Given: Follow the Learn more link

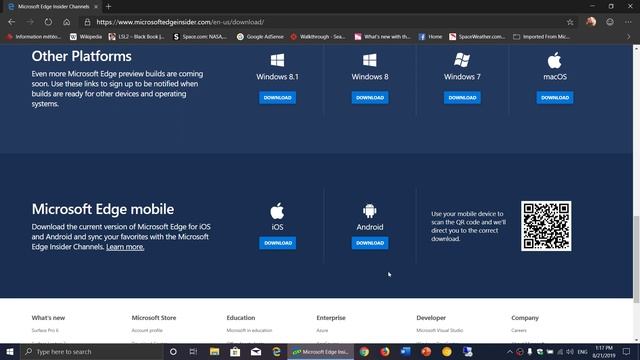Looking at the screenshot, I should pos(125,247).
